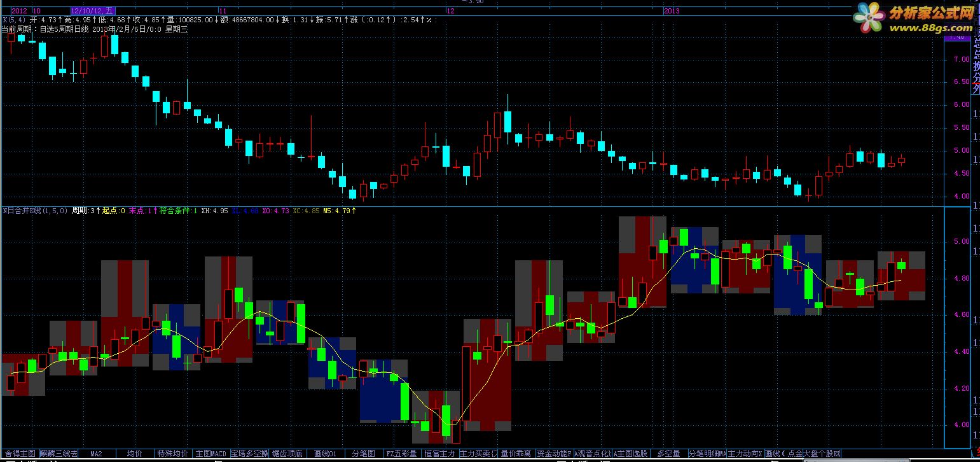Click the 量:100825.00 volume value

190,20
